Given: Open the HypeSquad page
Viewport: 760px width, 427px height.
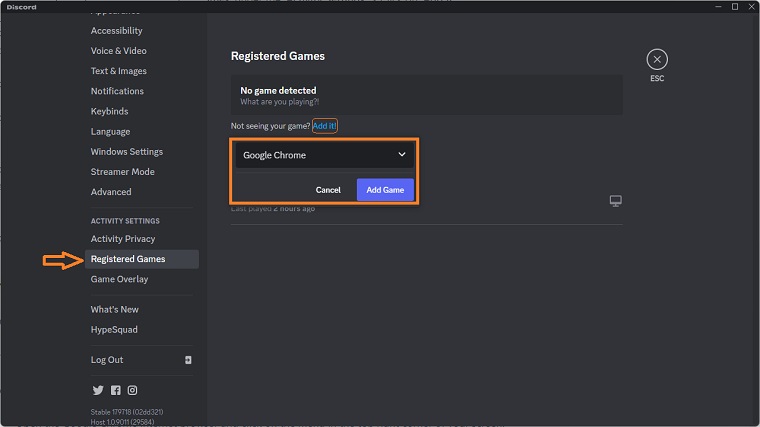Looking at the screenshot, I should coord(114,329).
